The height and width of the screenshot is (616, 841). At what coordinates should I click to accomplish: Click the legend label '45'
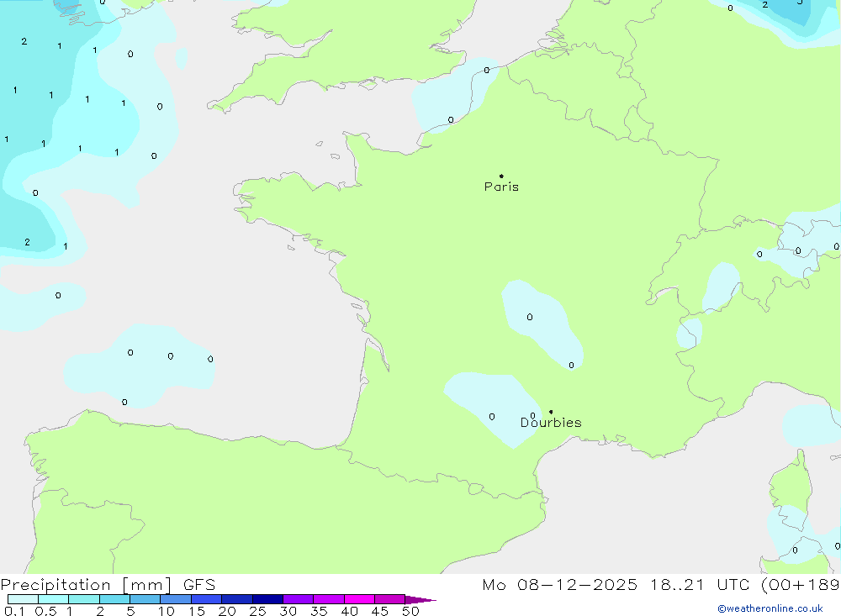pos(380,611)
